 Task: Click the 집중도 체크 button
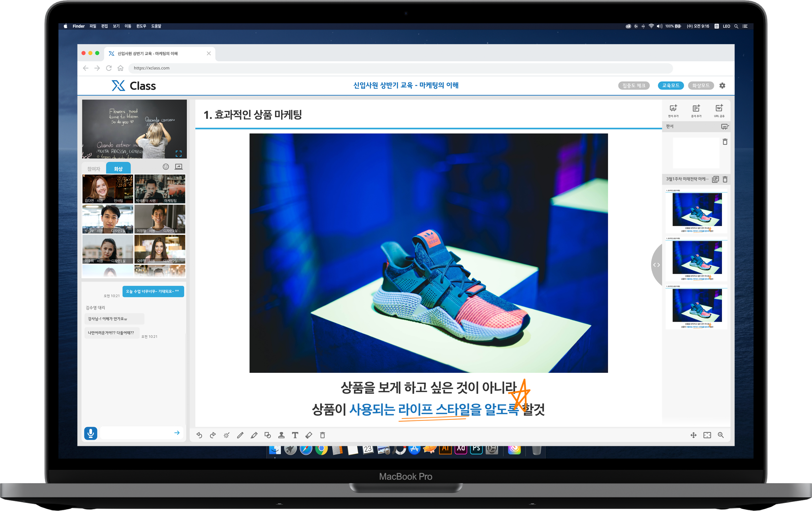tap(634, 85)
